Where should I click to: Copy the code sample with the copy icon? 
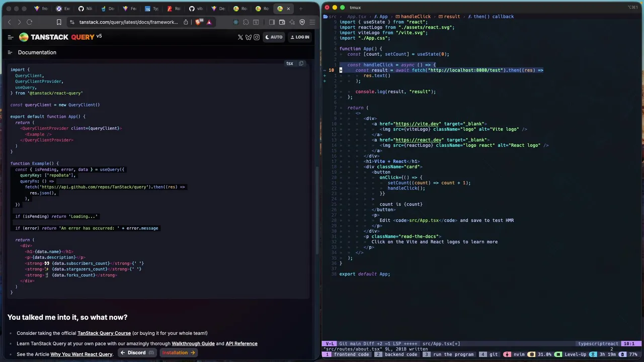click(x=301, y=63)
